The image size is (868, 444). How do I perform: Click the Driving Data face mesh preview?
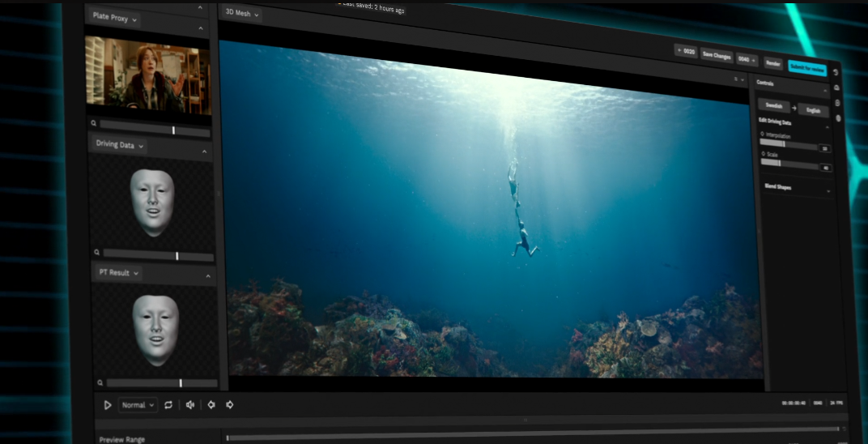[x=152, y=202]
